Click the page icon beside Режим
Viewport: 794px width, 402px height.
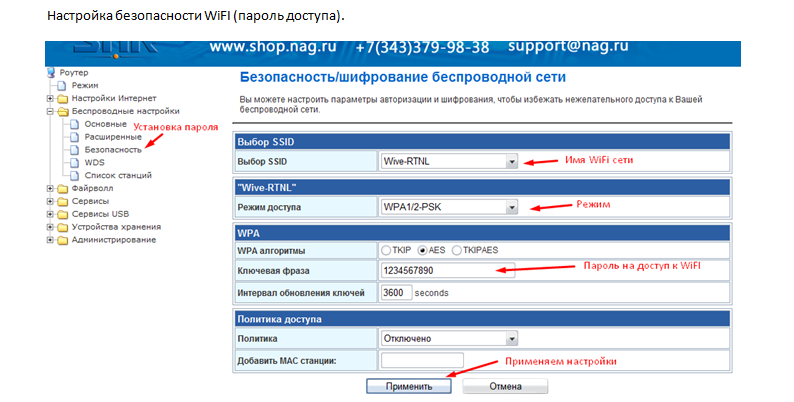point(63,86)
